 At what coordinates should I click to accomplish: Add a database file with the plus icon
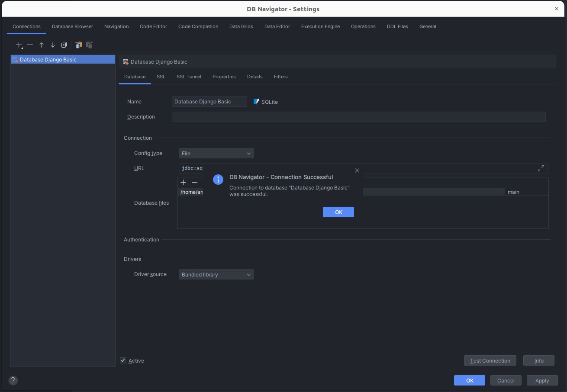click(x=184, y=183)
